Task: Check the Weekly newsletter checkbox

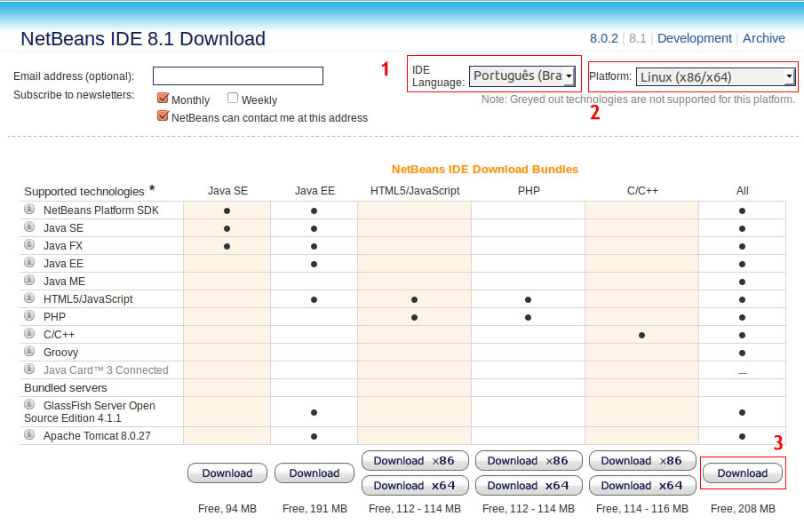Action: (x=233, y=98)
